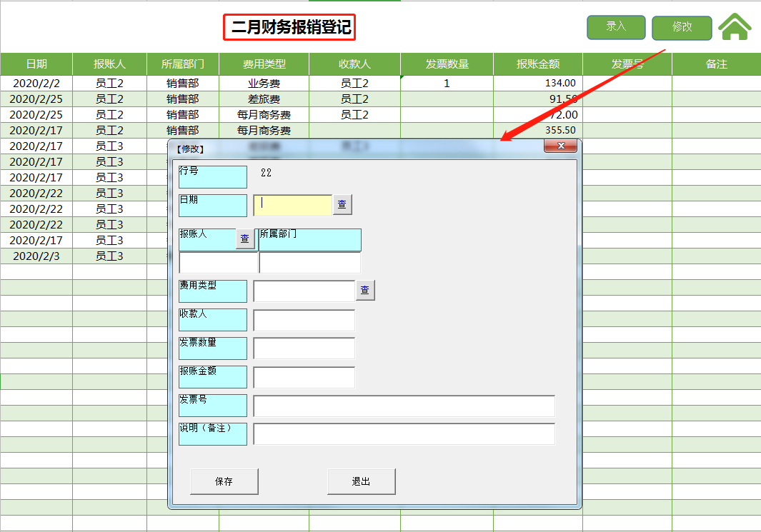Click the 发票号 invoice number input box

pos(404,406)
